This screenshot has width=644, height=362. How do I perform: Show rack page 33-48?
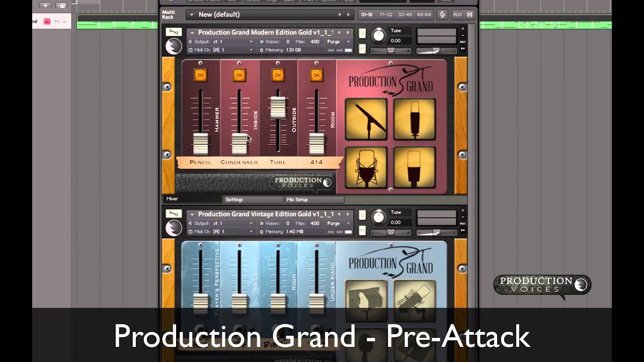(x=405, y=15)
